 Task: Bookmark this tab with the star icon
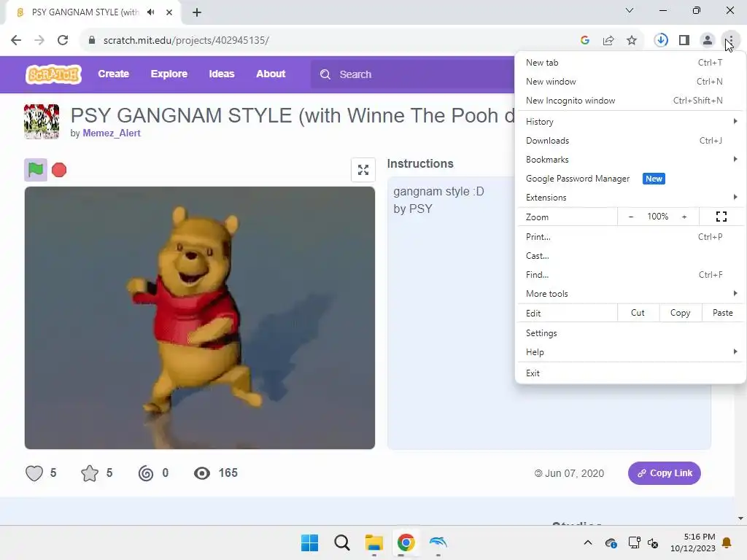tap(632, 41)
